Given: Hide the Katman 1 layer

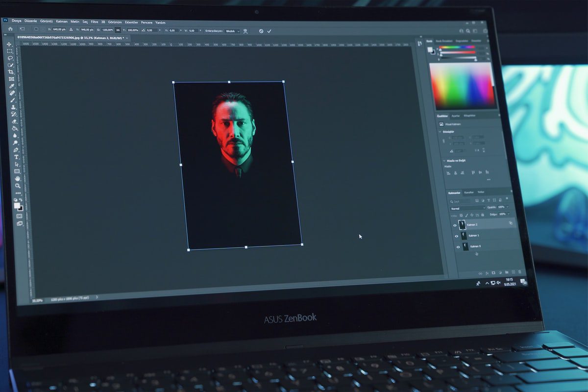Looking at the screenshot, I should click(457, 236).
